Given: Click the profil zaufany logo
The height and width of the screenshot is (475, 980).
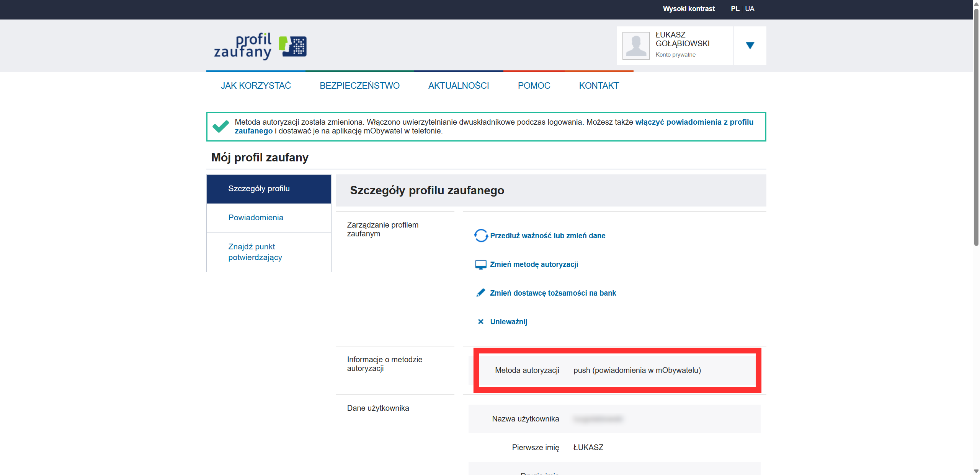Looking at the screenshot, I should coord(260,46).
